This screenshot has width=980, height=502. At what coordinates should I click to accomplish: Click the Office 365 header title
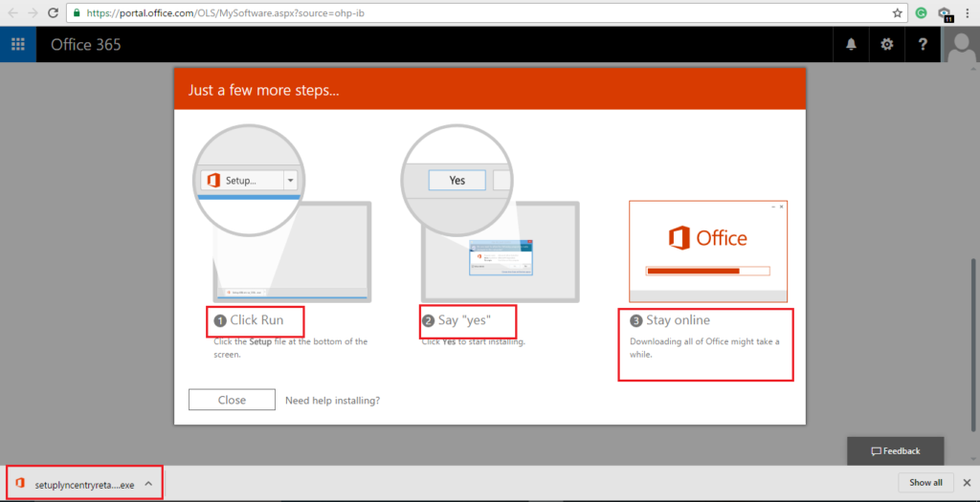(x=86, y=45)
